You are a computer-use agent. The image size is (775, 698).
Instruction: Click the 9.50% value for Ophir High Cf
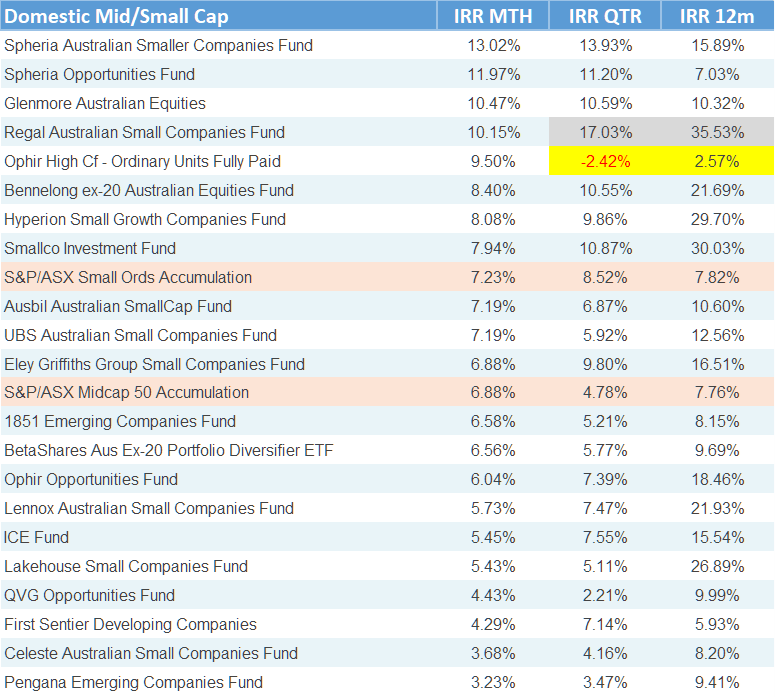(x=493, y=161)
